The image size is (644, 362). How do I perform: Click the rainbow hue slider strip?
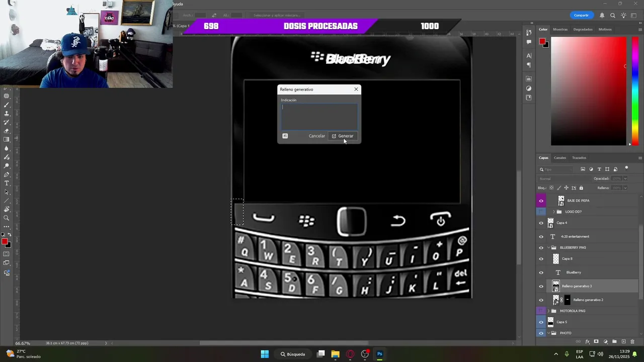pyautogui.click(x=635, y=91)
